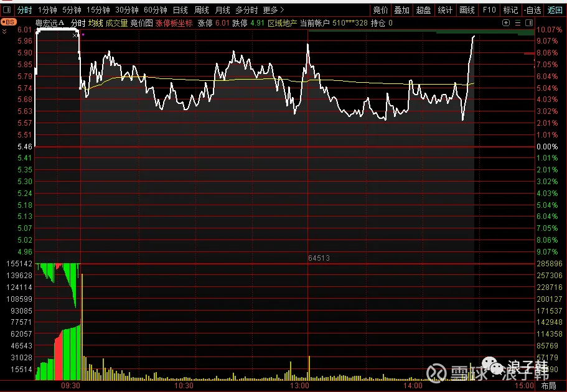Screen dimensions: 567x392
Task: Open the 月线 monthly chart tab
Action: click(222, 10)
